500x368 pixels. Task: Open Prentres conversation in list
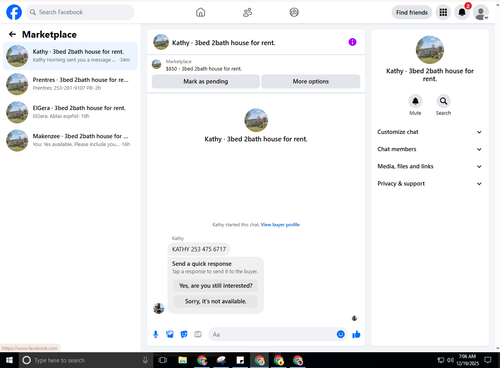click(x=70, y=84)
